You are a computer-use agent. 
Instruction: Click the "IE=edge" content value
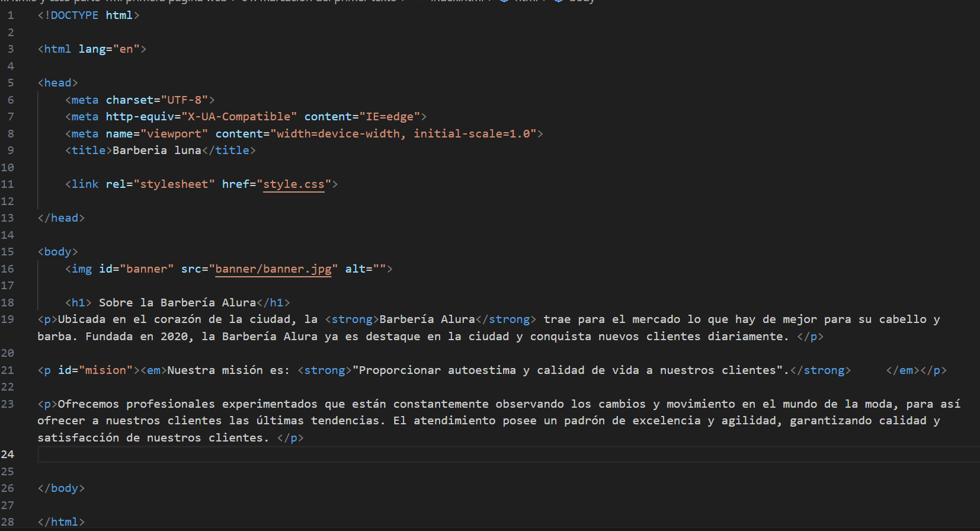pos(390,117)
